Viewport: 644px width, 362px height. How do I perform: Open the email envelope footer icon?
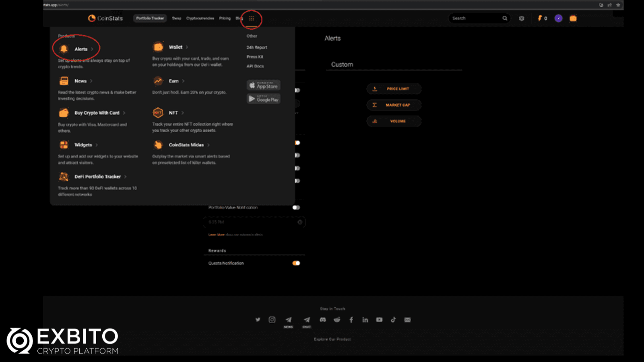tap(408, 320)
